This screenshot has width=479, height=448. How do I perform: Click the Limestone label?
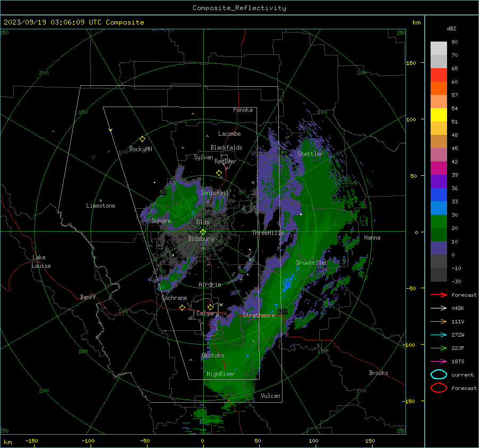click(x=101, y=206)
